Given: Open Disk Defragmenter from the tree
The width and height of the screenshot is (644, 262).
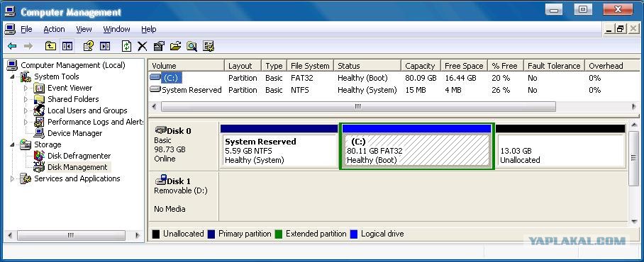Looking at the screenshot, I should [x=79, y=156].
